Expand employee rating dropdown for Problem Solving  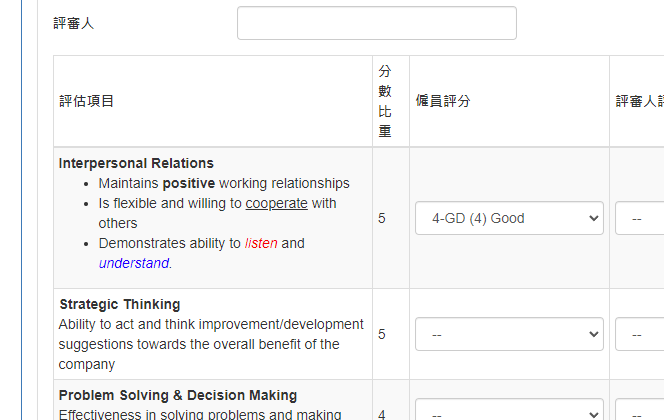click(x=509, y=409)
